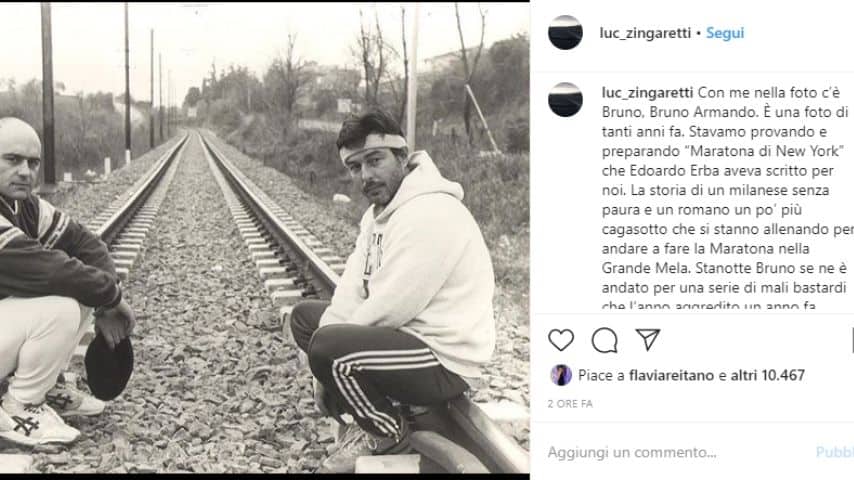Like the post with the heart icon
This screenshot has height=480, width=854.
point(561,340)
